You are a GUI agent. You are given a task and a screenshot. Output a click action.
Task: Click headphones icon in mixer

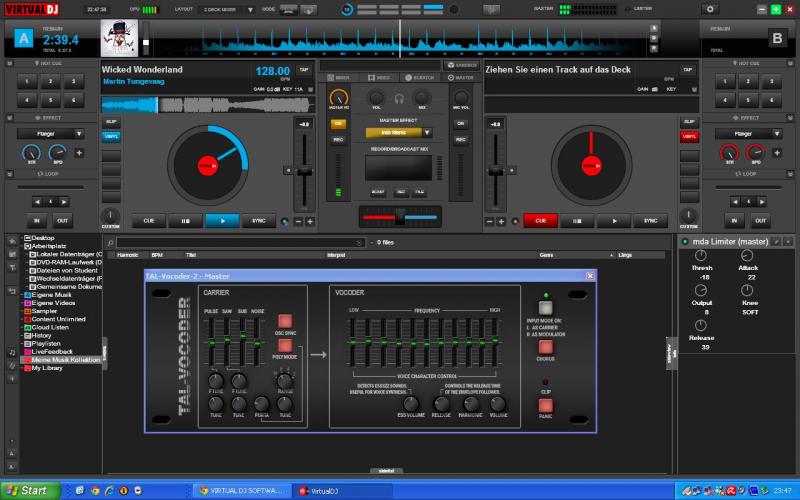[399, 98]
